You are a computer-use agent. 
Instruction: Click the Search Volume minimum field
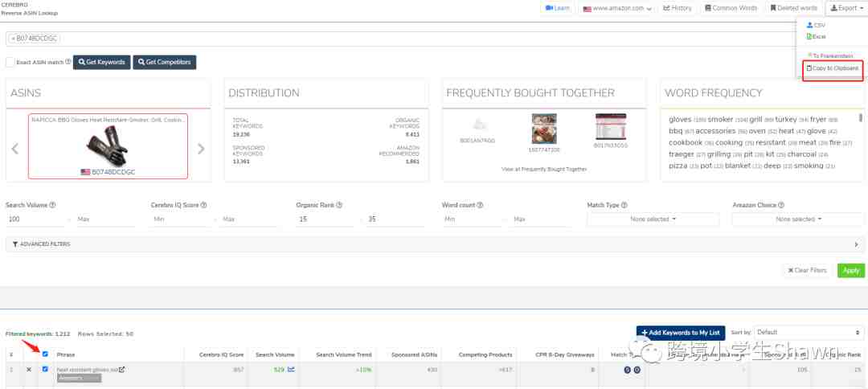pos(35,219)
